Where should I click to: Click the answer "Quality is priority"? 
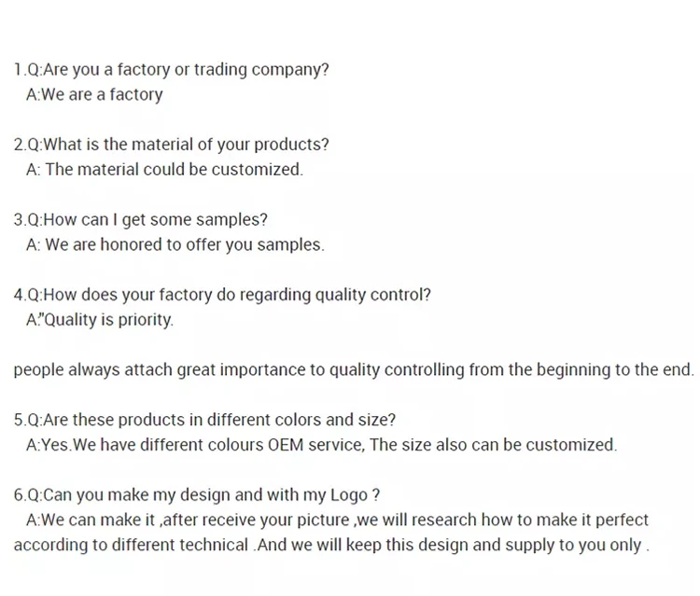(100, 320)
